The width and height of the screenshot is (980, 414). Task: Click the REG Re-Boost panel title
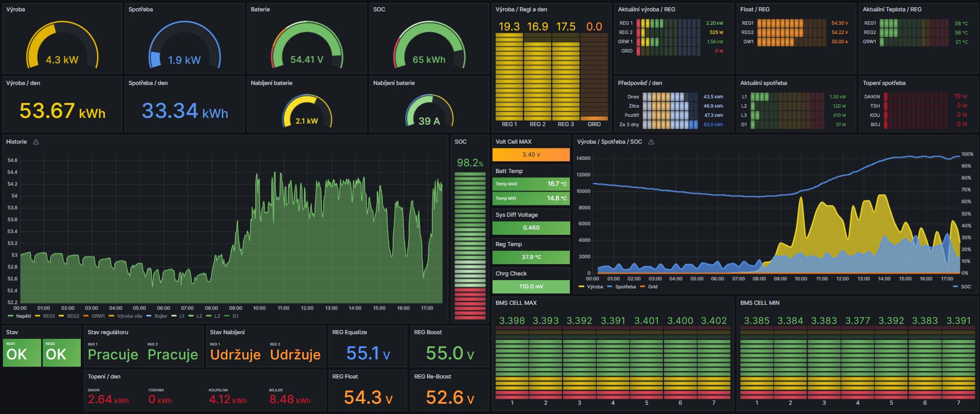click(x=432, y=376)
